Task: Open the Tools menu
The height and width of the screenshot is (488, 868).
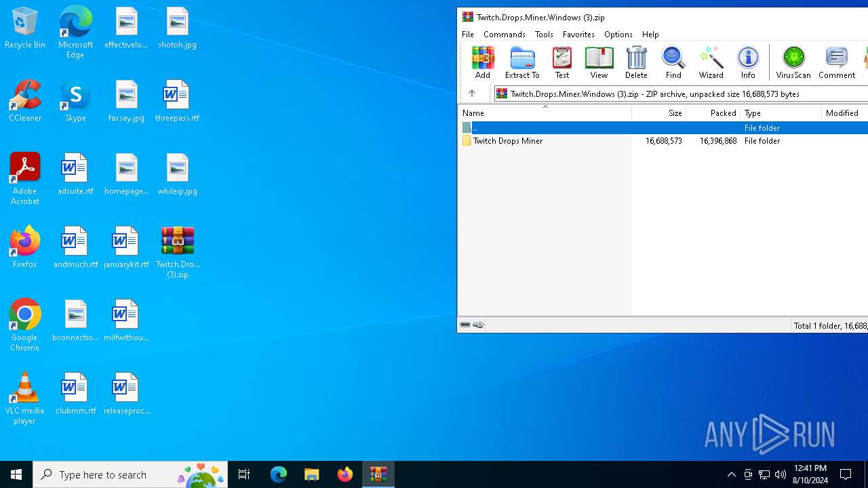Action: point(544,34)
